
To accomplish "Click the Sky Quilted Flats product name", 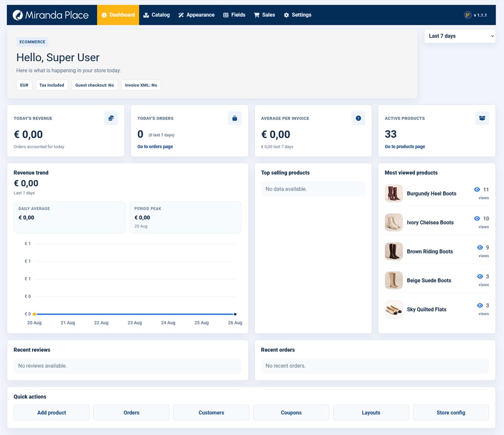I will [427, 309].
